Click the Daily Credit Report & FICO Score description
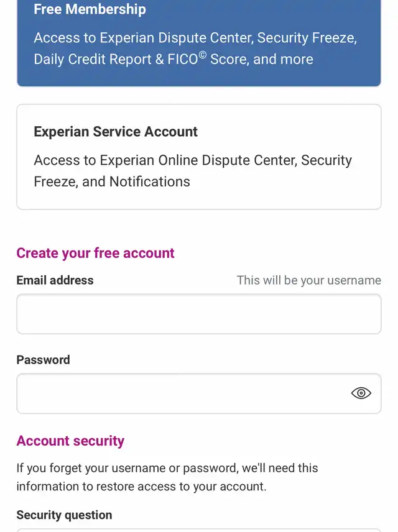The width and height of the screenshot is (398, 532). [195, 48]
